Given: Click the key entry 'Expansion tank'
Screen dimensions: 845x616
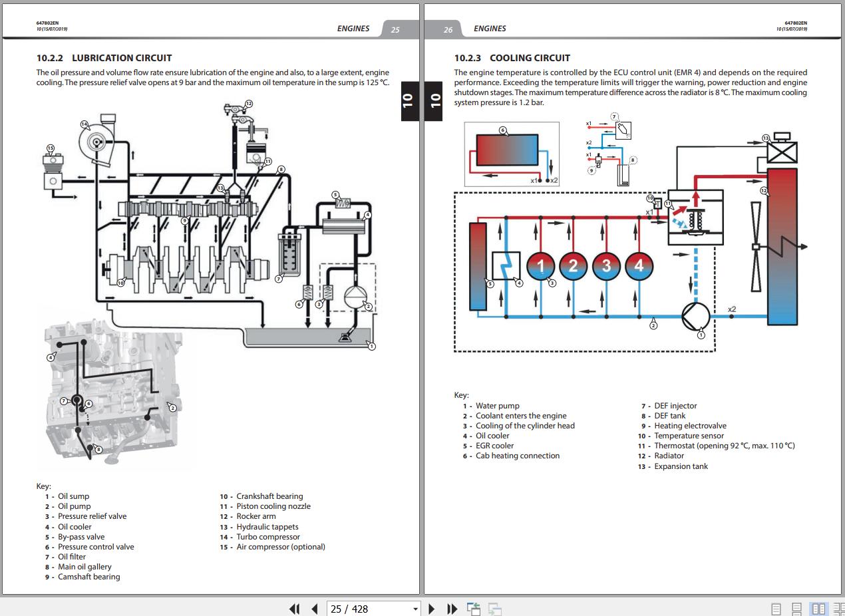Looking at the screenshot, I should coord(681,466).
